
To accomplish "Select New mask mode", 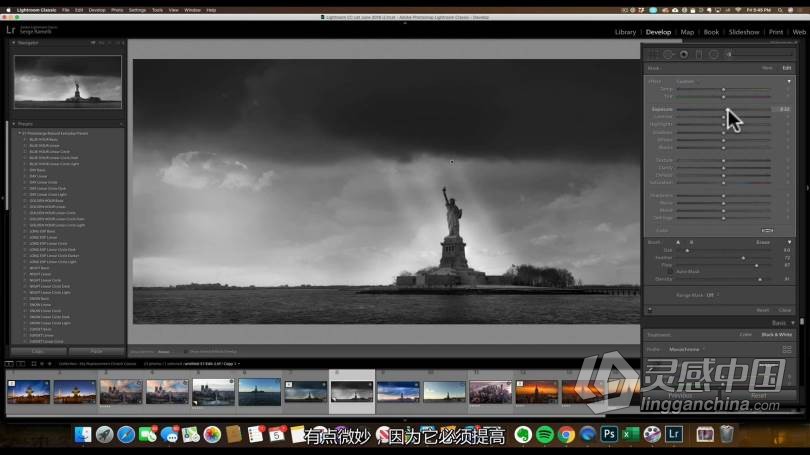I will pyautogui.click(x=767, y=68).
